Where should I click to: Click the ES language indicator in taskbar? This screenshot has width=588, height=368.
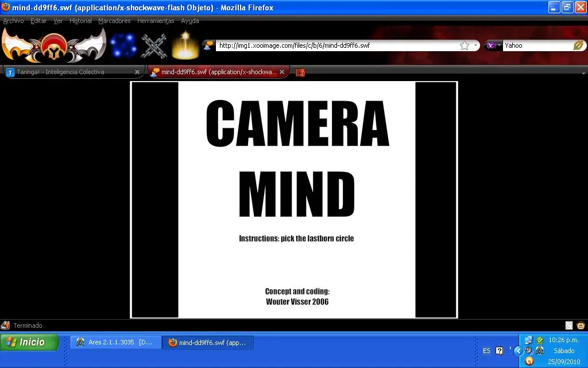pos(486,351)
